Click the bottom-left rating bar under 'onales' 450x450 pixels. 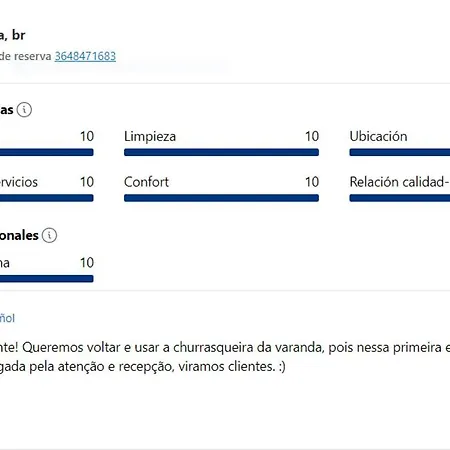pos(47,279)
